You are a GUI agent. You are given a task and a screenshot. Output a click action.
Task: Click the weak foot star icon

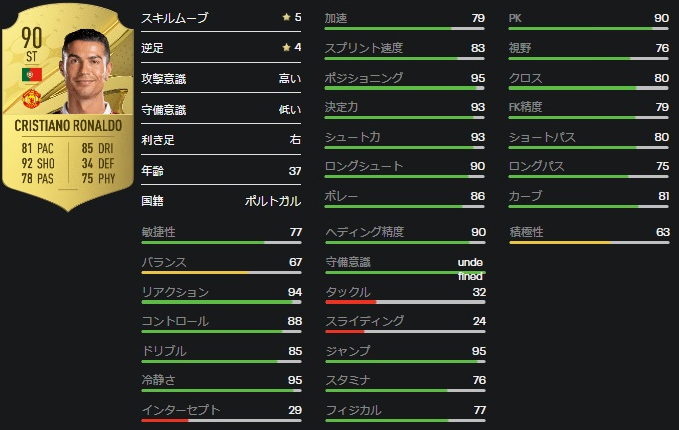(286, 48)
